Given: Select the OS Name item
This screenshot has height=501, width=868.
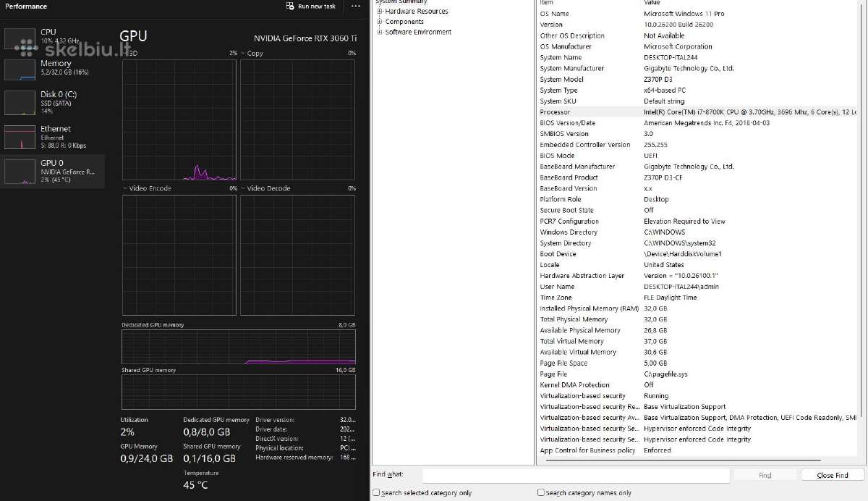Looking at the screenshot, I should pos(554,14).
